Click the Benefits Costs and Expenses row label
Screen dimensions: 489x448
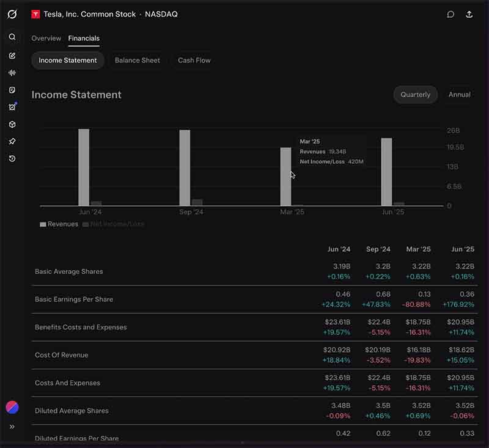81,327
